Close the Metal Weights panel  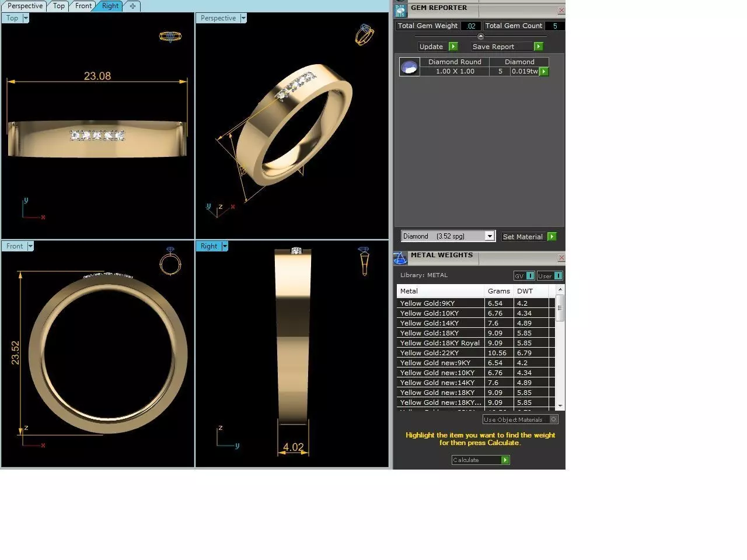pos(561,258)
